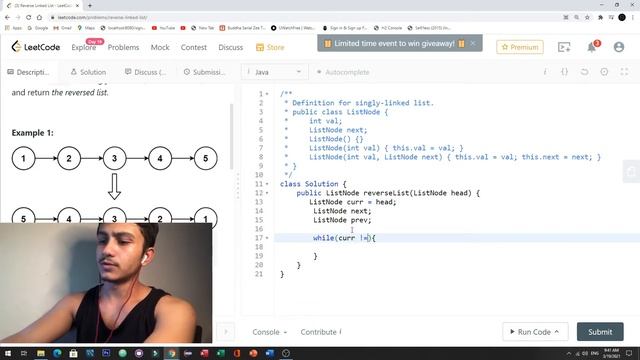
Task: Open Microsoft Store from taskbar
Action: pos(73,353)
